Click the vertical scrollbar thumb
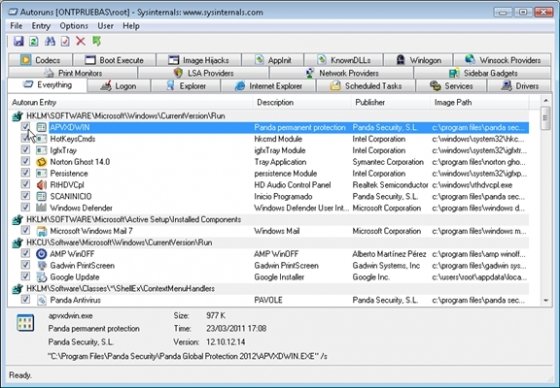The height and width of the screenshot is (388, 560). (x=545, y=118)
